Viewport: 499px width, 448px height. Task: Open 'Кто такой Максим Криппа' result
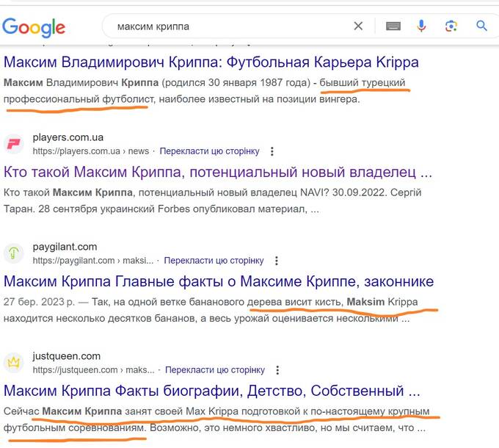(x=218, y=173)
